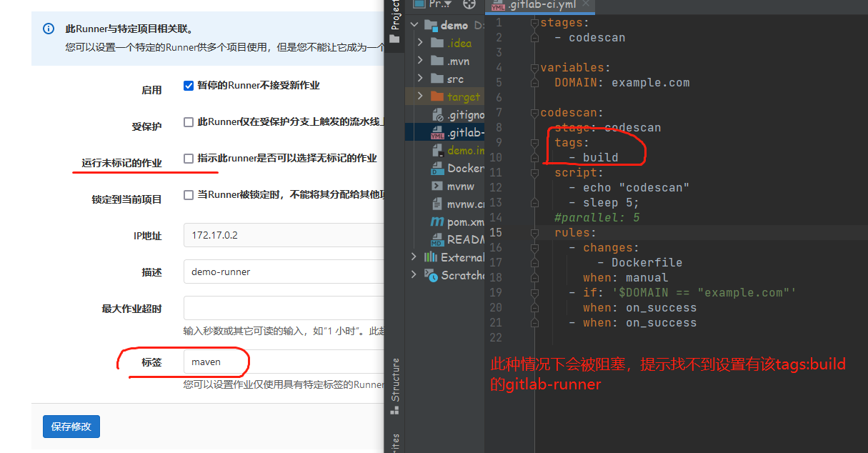The height and width of the screenshot is (453, 868).
Task: Click the demo module folder icon
Action: coord(431,25)
